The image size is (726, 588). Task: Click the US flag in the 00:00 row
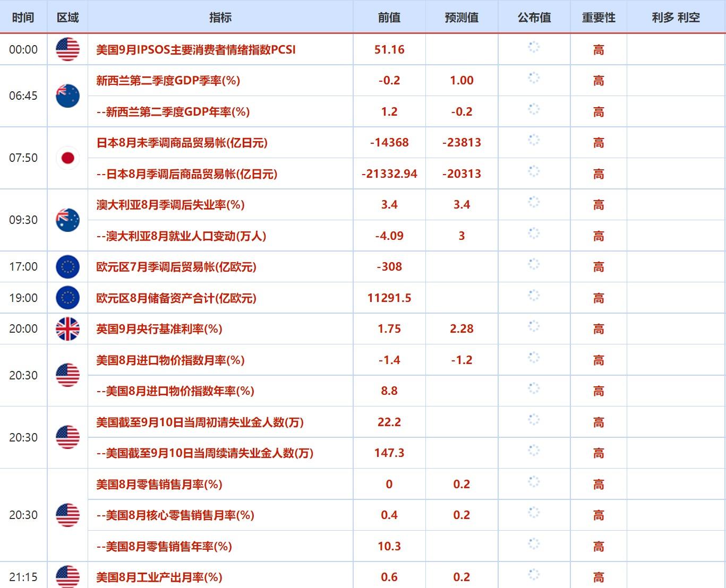click(x=67, y=49)
